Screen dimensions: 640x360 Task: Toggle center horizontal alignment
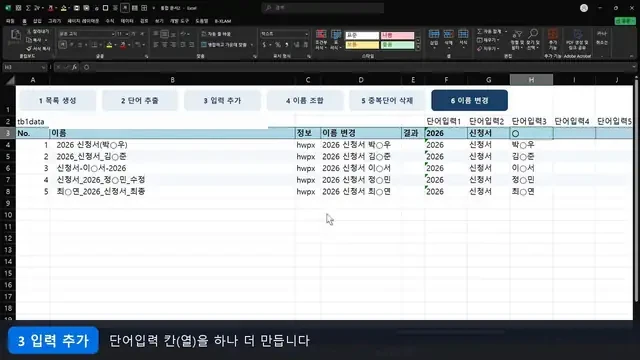164,45
